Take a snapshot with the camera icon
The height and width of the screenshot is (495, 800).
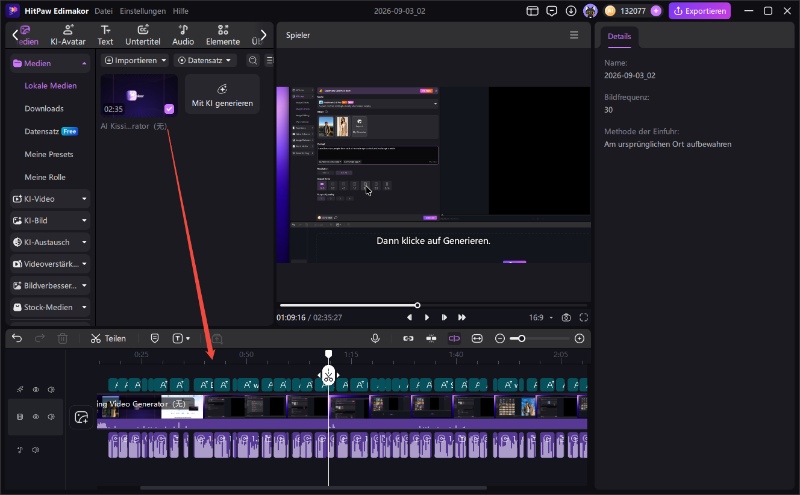(566, 317)
